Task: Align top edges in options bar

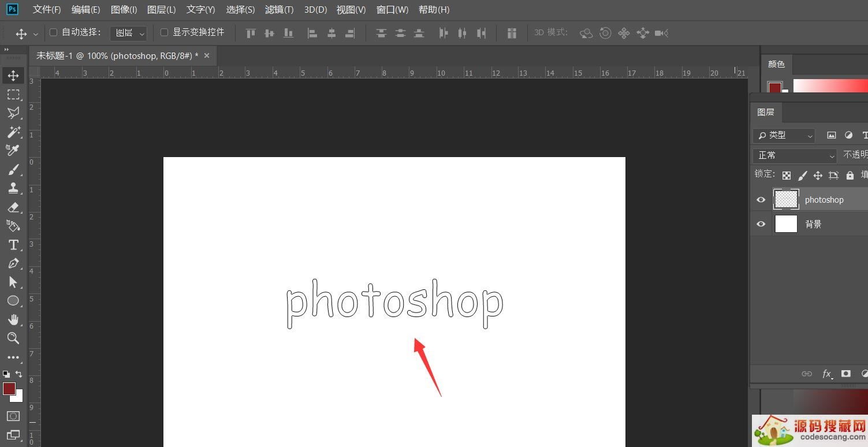Action: [x=251, y=33]
